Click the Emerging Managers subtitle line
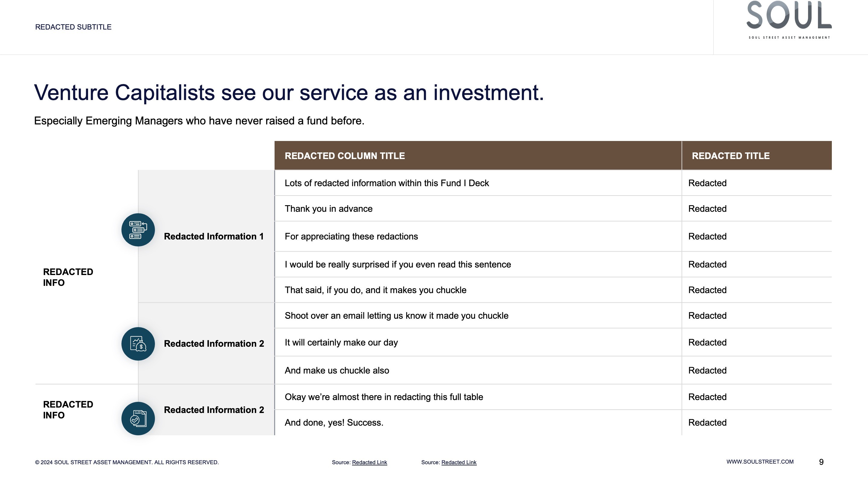Screen dimensions: 868x488 (199, 120)
